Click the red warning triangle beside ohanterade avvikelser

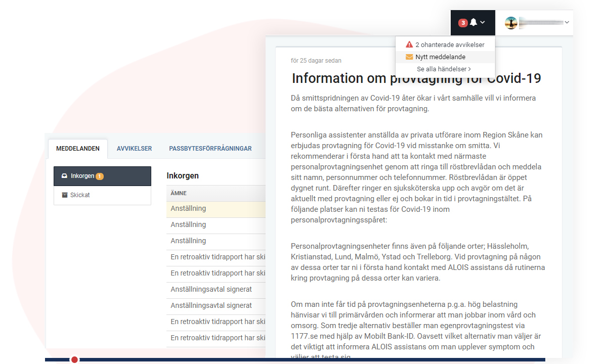[x=409, y=44]
